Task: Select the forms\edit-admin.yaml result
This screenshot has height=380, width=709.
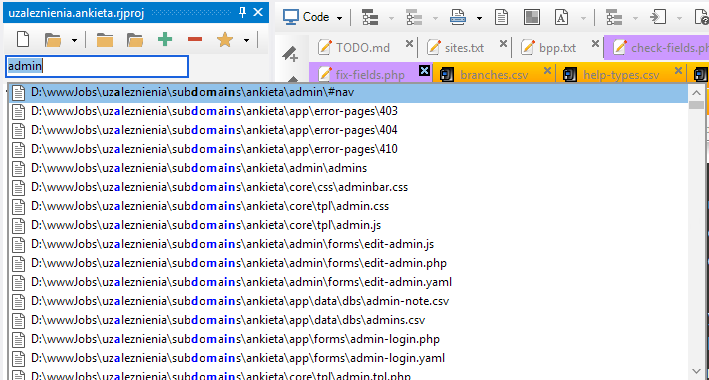Action: [348, 282]
